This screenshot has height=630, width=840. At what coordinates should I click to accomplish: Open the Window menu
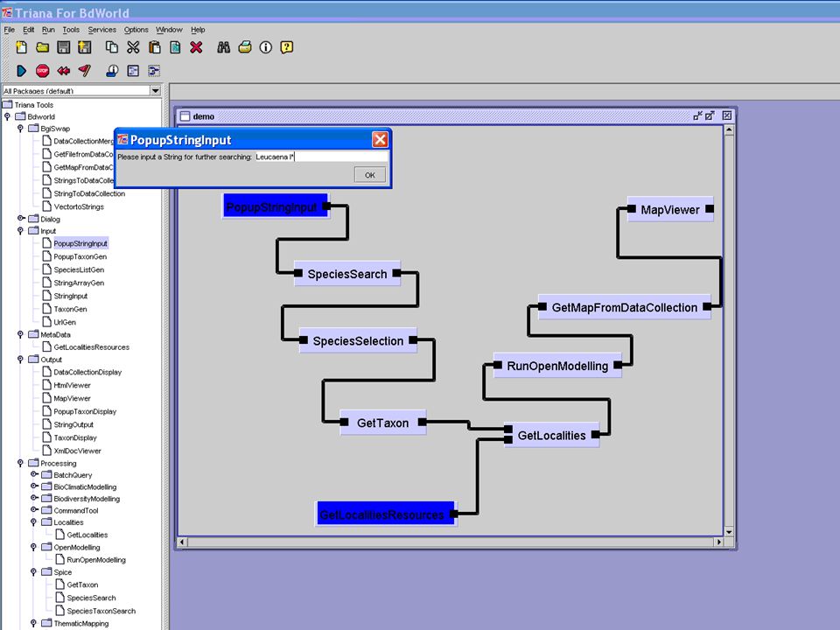[169, 30]
